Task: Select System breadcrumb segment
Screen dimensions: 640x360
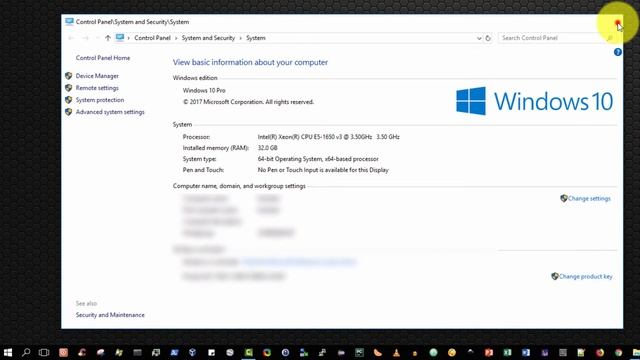Action: (256, 38)
